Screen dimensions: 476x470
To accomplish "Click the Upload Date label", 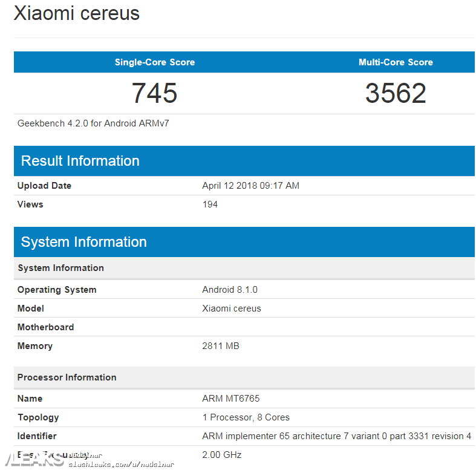I will pyautogui.click(x=44, y=186).
